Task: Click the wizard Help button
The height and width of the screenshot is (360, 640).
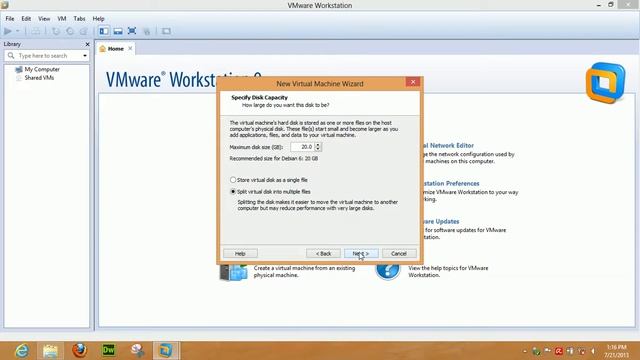Action: (240, 253)
